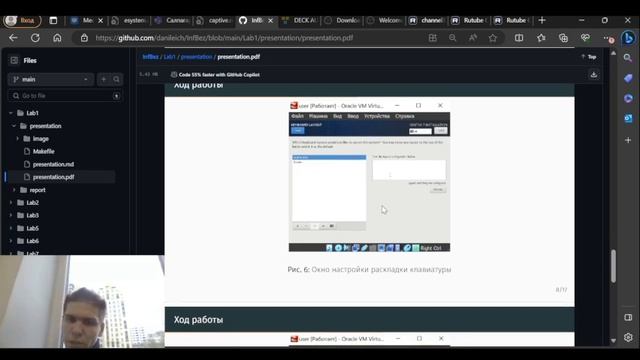Expand the report folder
Image resolution: width=640 pixels, height=360 pixels.
click(x=14, y=190)
